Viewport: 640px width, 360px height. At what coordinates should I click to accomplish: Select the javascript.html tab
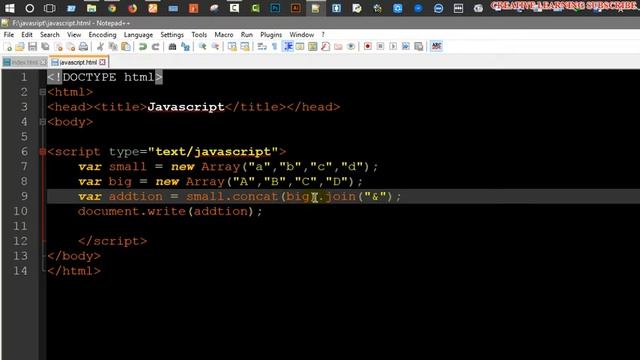click(x=78, y=62)
